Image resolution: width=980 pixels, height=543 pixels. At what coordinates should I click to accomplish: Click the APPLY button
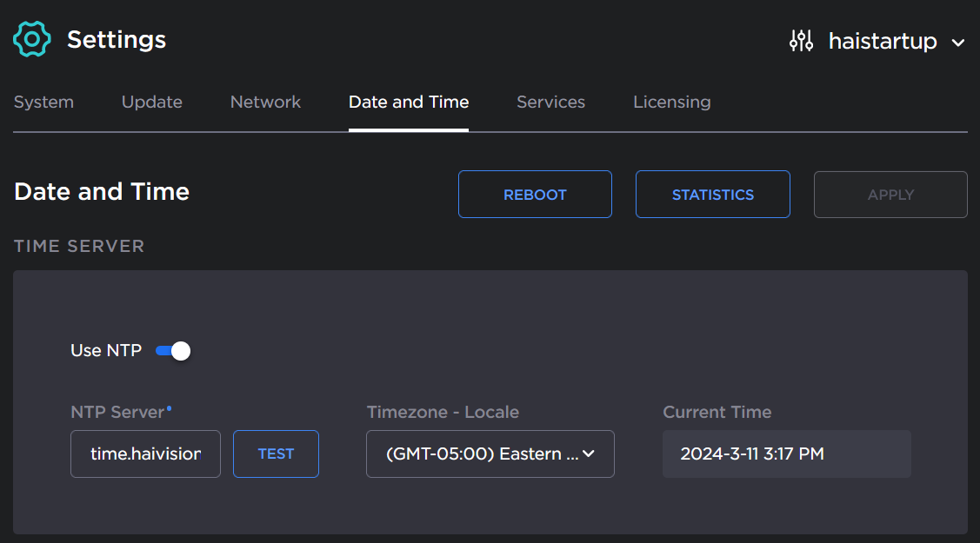(x=890, y=195)
